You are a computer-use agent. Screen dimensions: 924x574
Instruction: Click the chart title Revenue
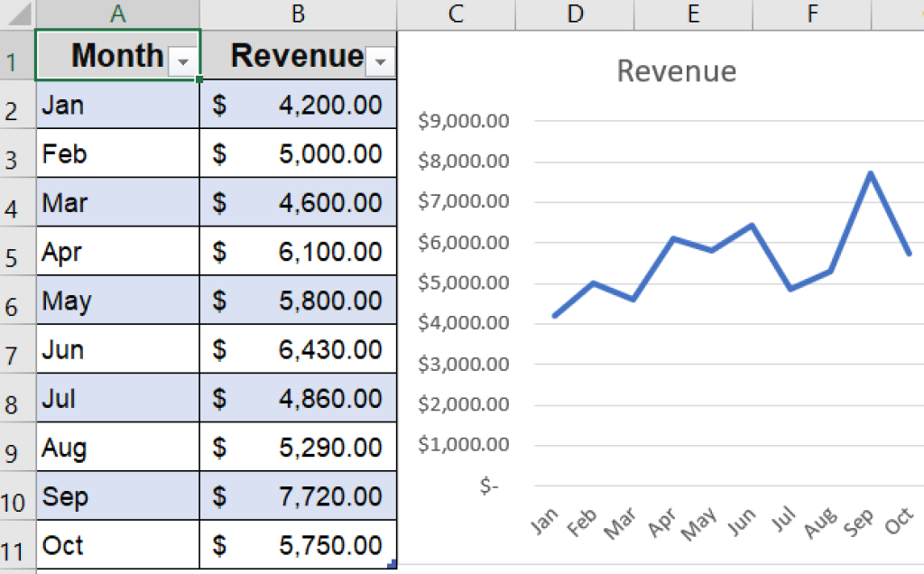tap(677, 71)
